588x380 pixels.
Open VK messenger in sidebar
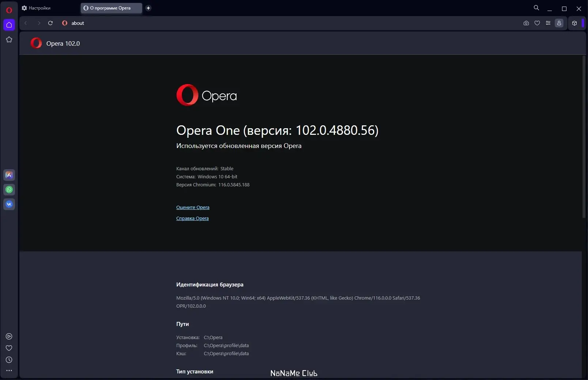pos(9,204)
